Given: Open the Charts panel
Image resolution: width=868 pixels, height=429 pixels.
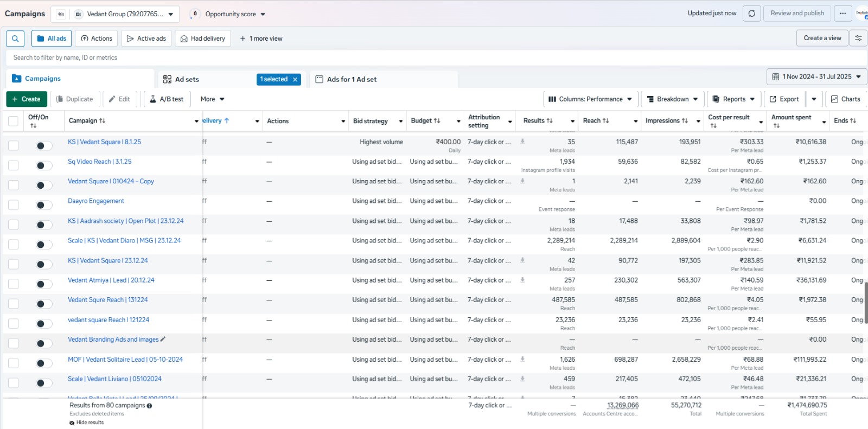Looking at the screenshot, I should pos(846,99).
